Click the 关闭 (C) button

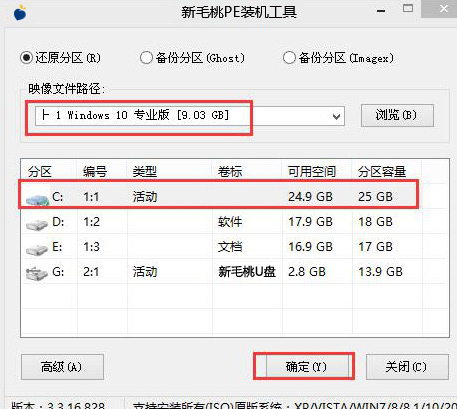(407, 367)
